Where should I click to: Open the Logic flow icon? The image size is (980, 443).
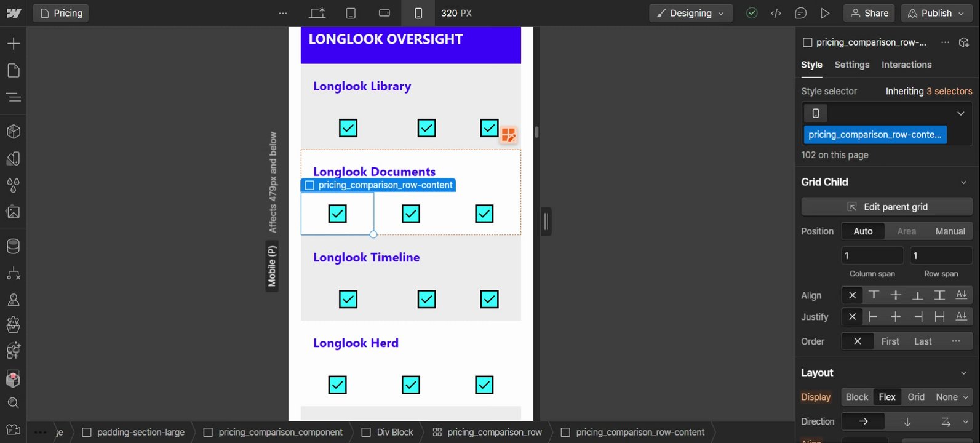pyautogui.click(x=13, y=273)
